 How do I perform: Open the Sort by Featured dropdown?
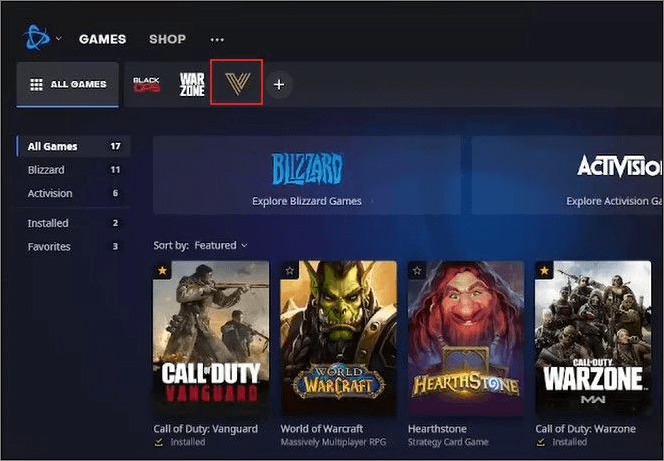click(220, 245)
